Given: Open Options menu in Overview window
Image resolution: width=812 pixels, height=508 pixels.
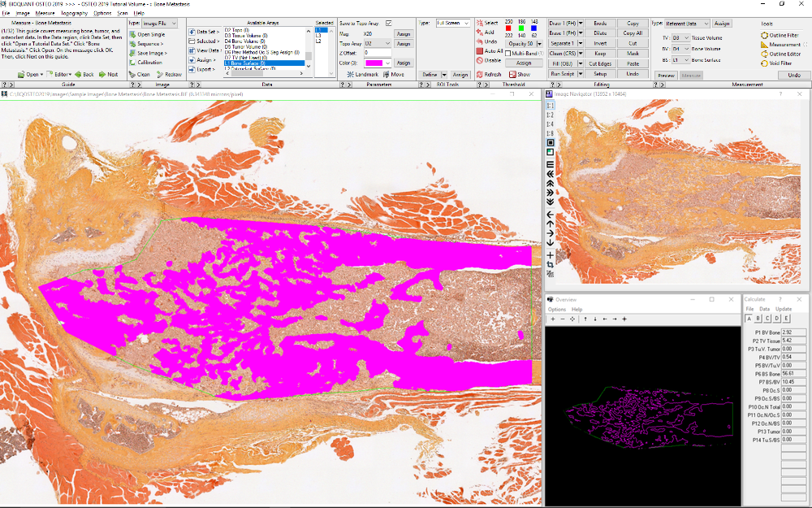Looking at the screenshot, I should pos(557,310).
